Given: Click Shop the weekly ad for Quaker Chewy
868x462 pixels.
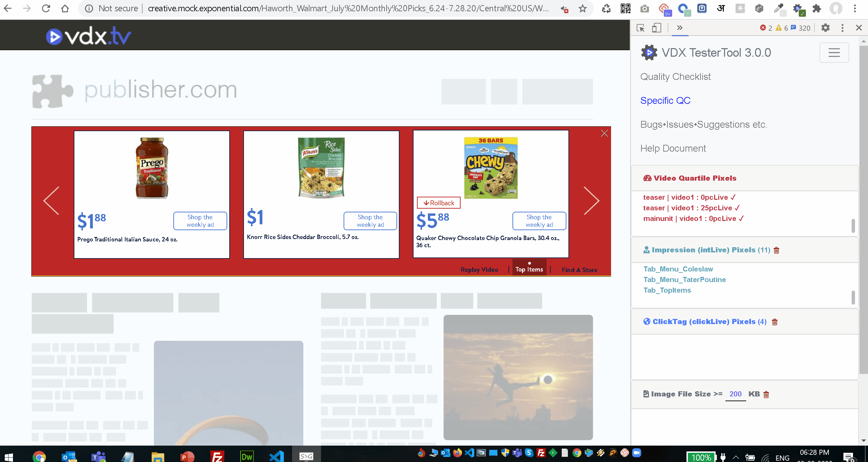Looking at the screenshot, I should coord(539,221).
